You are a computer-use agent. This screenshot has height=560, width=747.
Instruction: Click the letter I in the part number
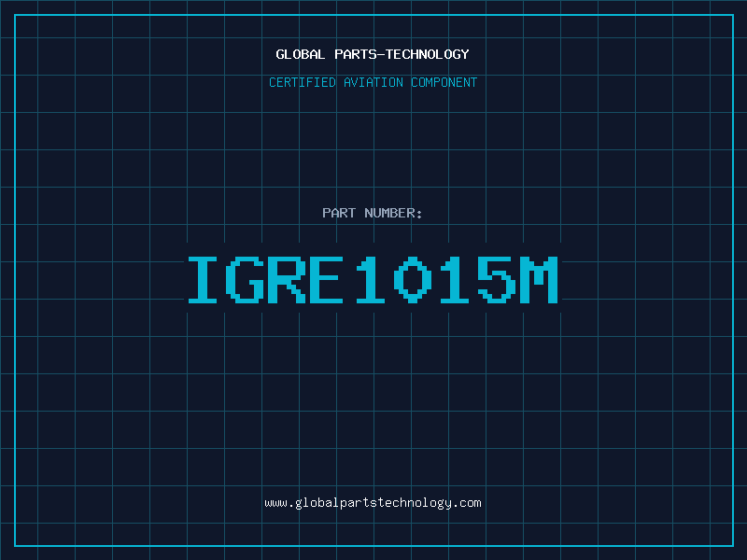[204, 279]
